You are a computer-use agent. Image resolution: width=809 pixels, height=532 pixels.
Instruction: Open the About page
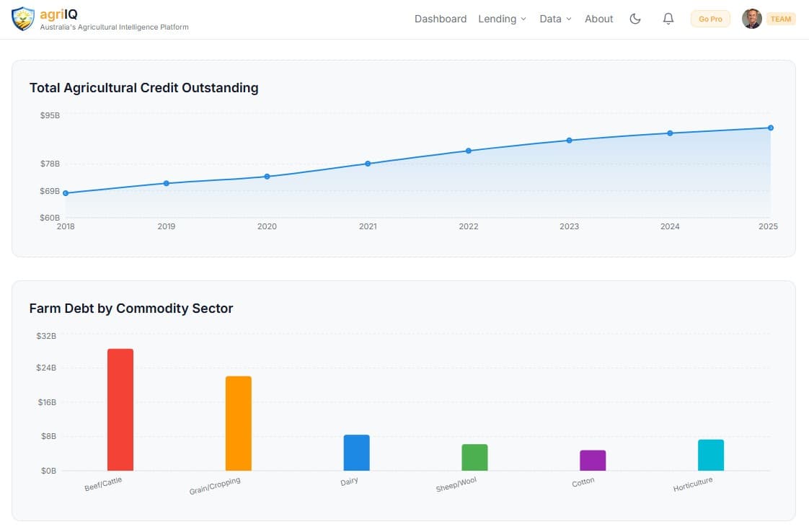(x=598, y=19)
